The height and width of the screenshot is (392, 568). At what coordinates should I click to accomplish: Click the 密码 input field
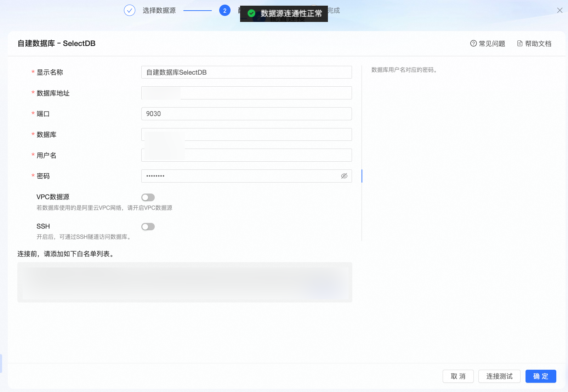pos(246,176)
